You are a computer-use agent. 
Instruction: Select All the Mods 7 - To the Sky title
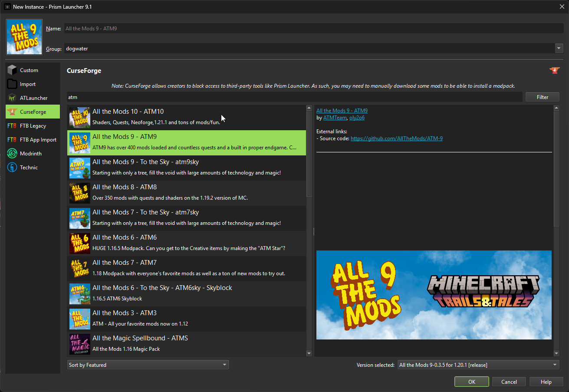[145, 212]
